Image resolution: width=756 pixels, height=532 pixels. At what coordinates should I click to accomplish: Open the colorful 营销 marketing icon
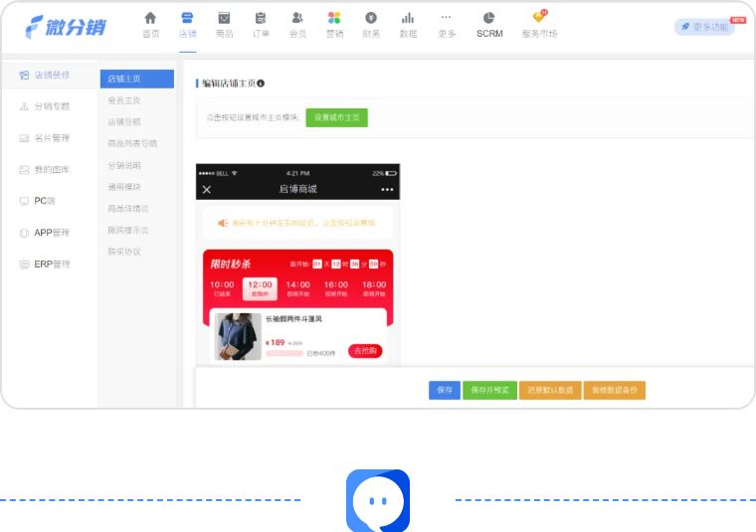pos(334,18)
